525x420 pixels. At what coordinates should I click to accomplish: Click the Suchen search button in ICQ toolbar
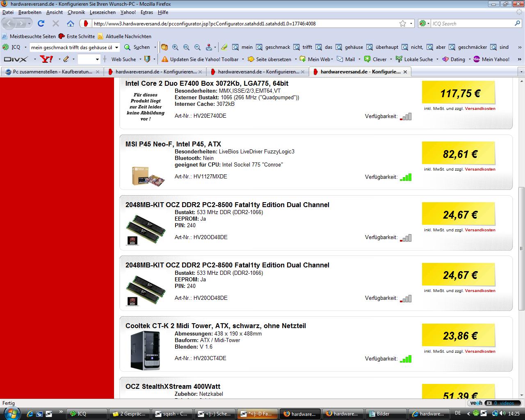click(x=137, y=47)
